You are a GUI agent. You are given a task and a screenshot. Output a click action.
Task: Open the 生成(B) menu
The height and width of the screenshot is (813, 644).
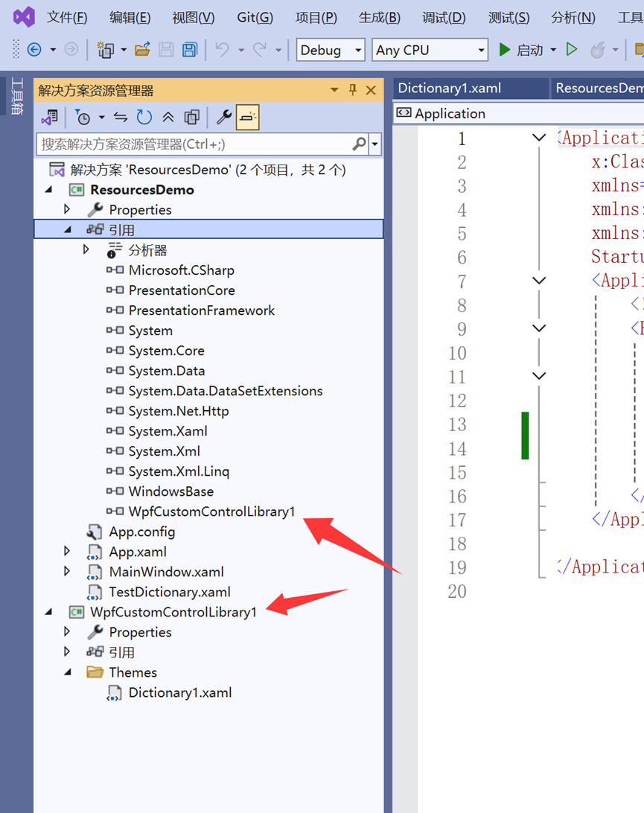point(379,18)
